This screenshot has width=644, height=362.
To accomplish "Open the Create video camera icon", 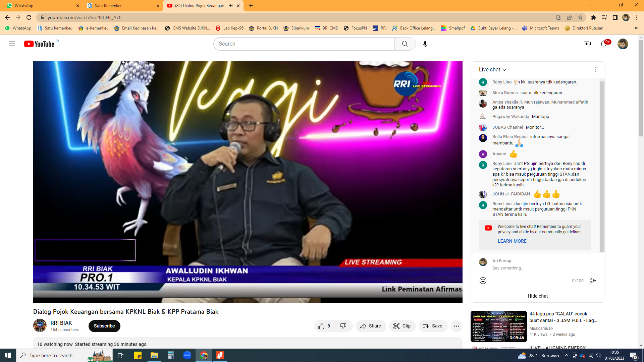I will pyautogui.click(x=587, y=44).
